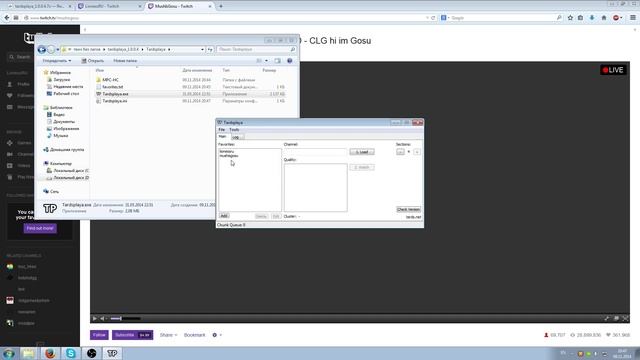Image resolution: width=640 pixels, height=360 pixels.
Task: Open Downloads in Explorer navigation pane
Action: (x=62, y=80)
